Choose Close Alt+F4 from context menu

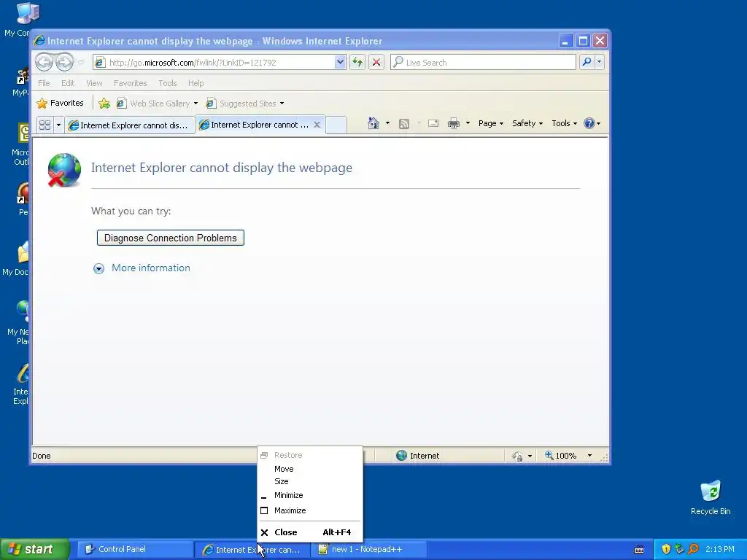(x=309, y=532)
